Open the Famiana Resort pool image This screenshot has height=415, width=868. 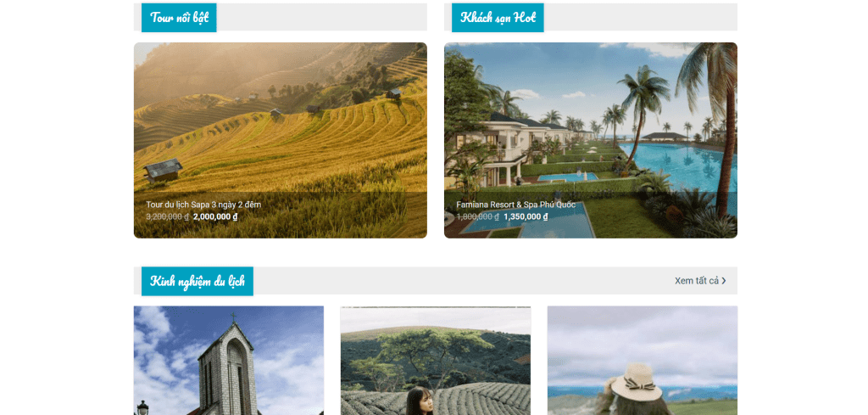click(x=591, y=117)
